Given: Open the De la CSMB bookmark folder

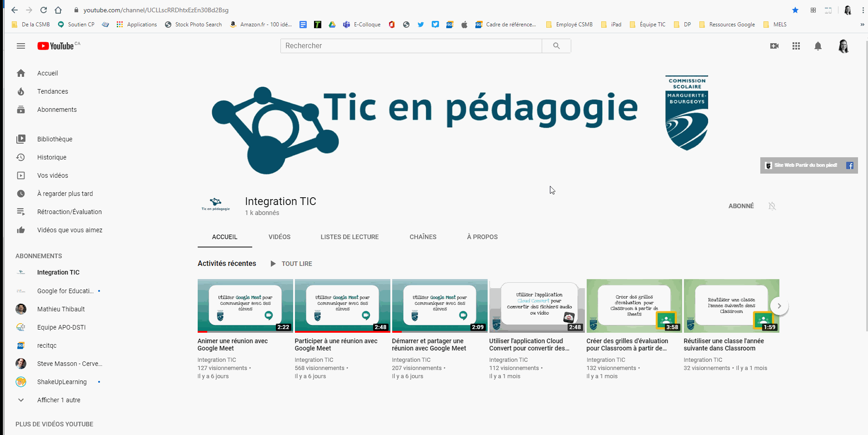Looking at the screenshot, I should [31, 25].
